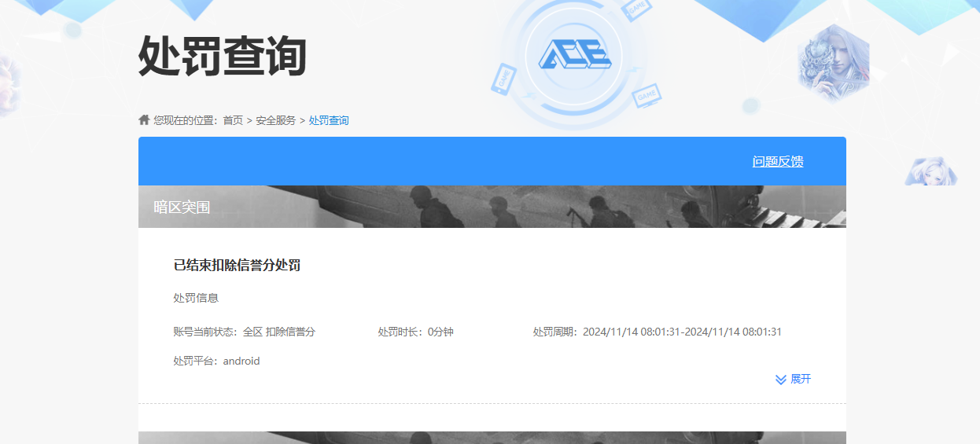Click the 处罚周期 date range text
The width and height of the screenshot is (980, 444).
pyautogui.click(x=658, y=332)
